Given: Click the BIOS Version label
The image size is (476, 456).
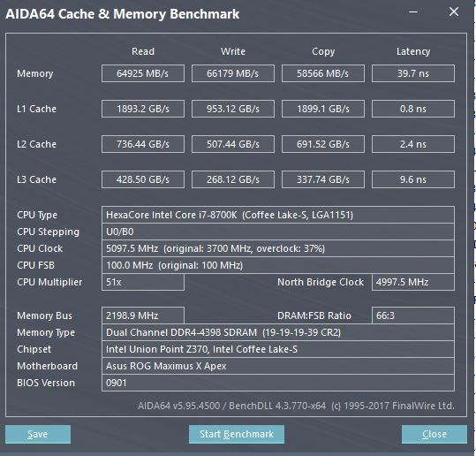Looking at the screenshot, I should point(46,383).
